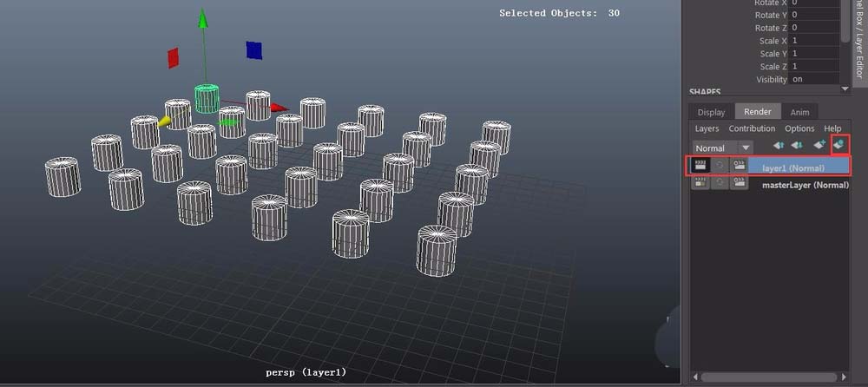Click layer editor horizontal scrollbar right arrow
The height and width of the screenshot is (387, 868).
(x=845, y=377)
